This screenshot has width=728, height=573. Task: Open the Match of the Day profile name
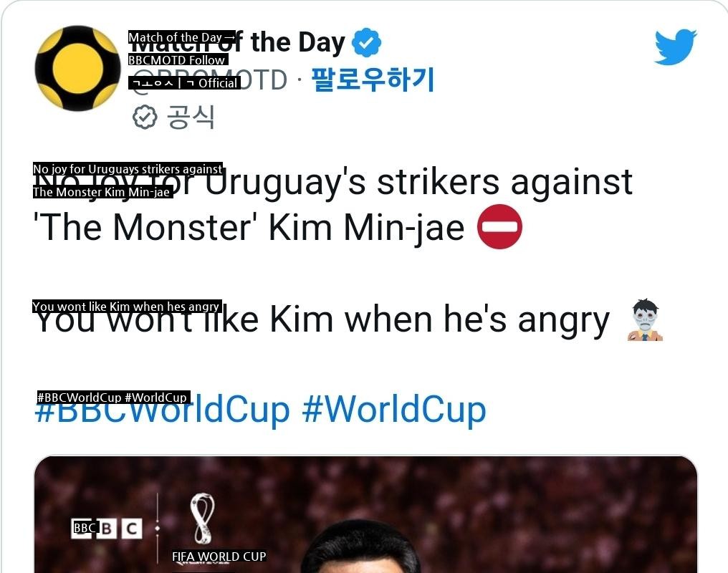(236, 43)
